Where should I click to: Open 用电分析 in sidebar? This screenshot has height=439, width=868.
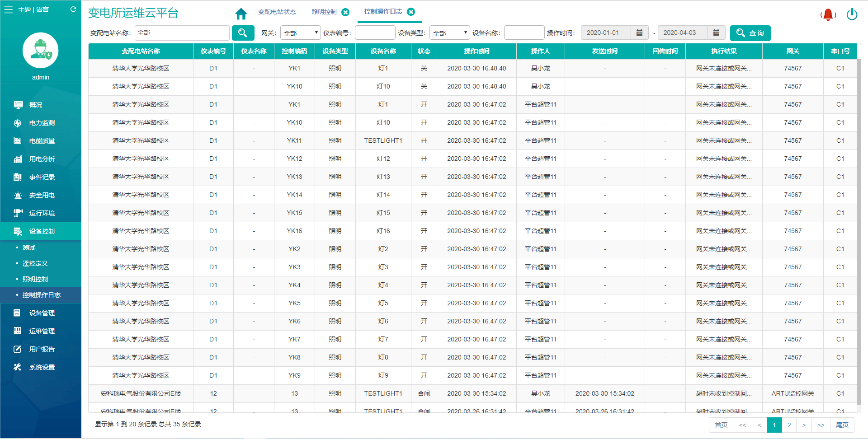coord(41,159)
